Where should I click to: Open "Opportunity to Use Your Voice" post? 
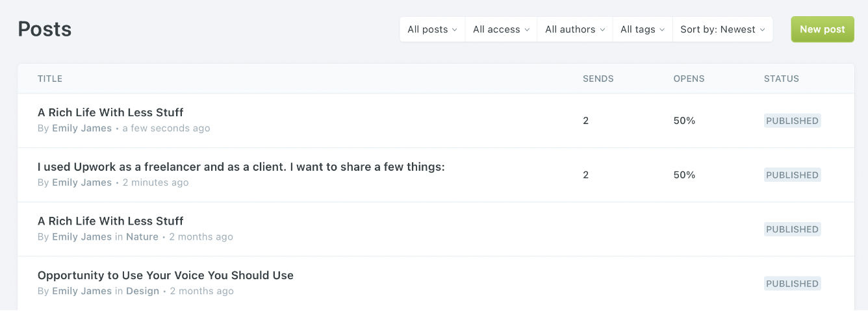pos(166,275)
